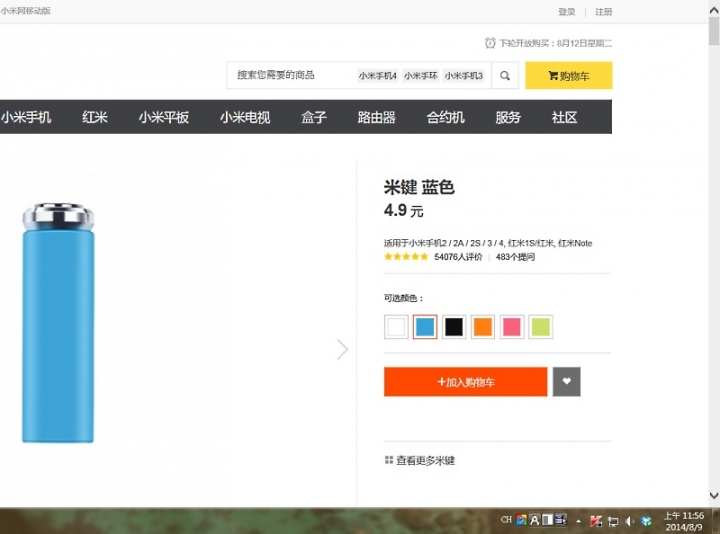Click the IME half-width toggle icon
The height and width of the screenshot is (534, 720).
point(547,520)
